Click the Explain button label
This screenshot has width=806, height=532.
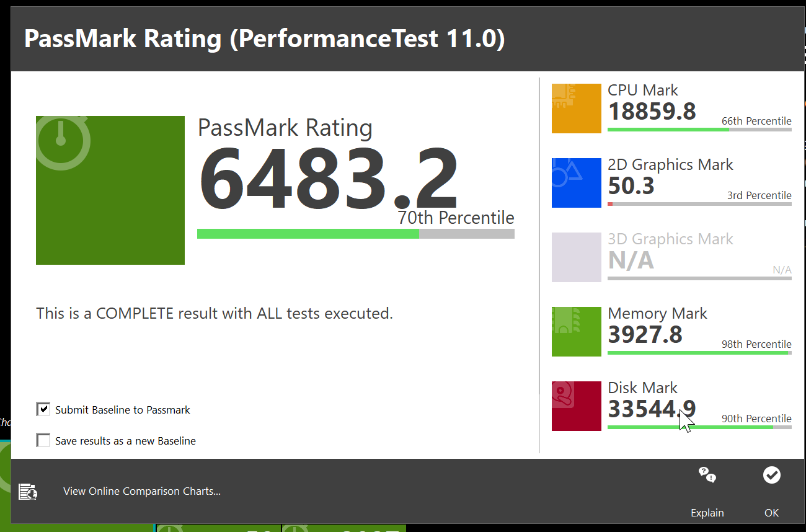coord(707,513)
